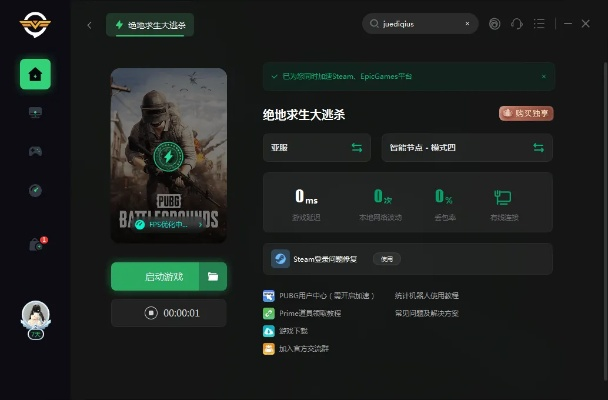Viewport: 608px width, 400px height.
Task: Switch the 亚服 server region
Action: click(357, 148)
